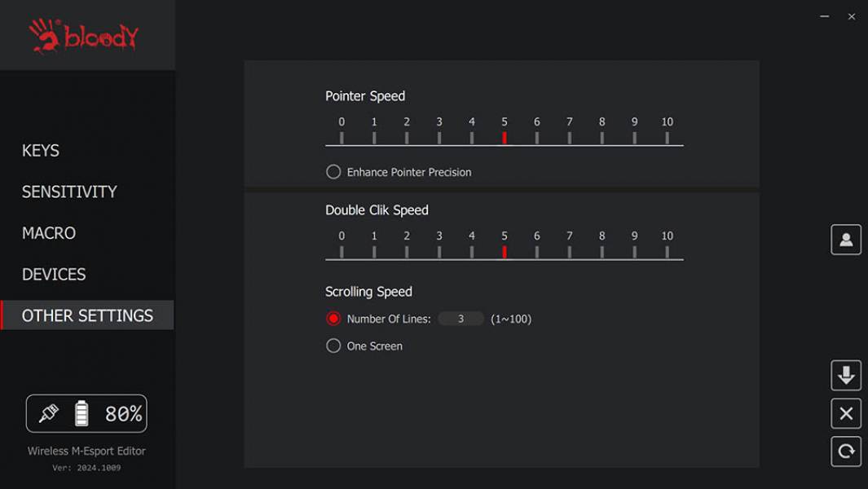This screenshot has height=489, width=868.
Task: Click the X cancel icon button
Action: pos(845,413)
